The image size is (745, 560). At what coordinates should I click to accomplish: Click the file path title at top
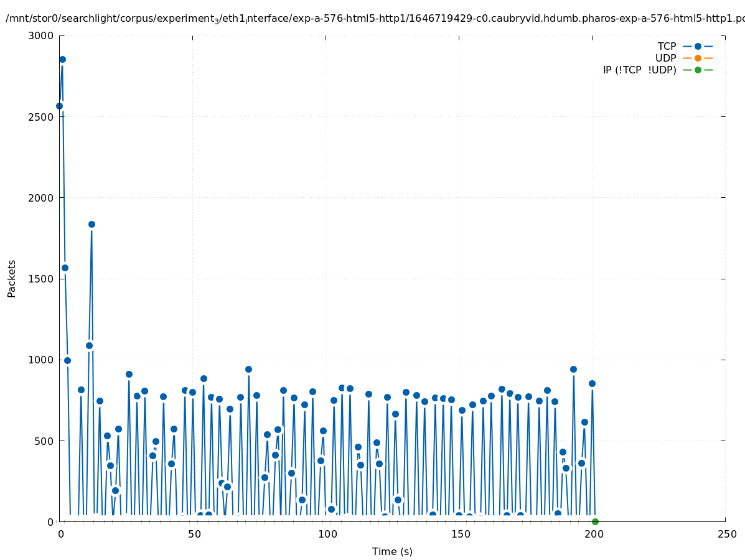[375, 19]
